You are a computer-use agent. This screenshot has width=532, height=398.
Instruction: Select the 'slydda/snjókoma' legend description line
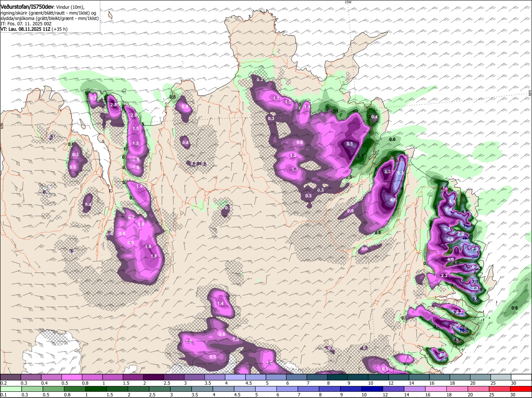pyautogui.click(x=49, y=18)
